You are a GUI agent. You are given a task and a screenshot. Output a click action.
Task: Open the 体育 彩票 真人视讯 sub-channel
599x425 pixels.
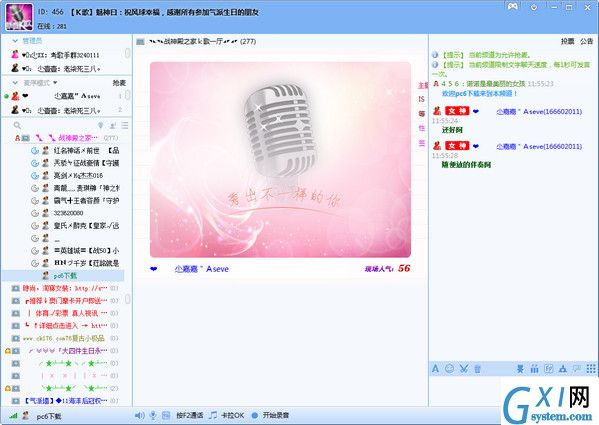point(67,313)
